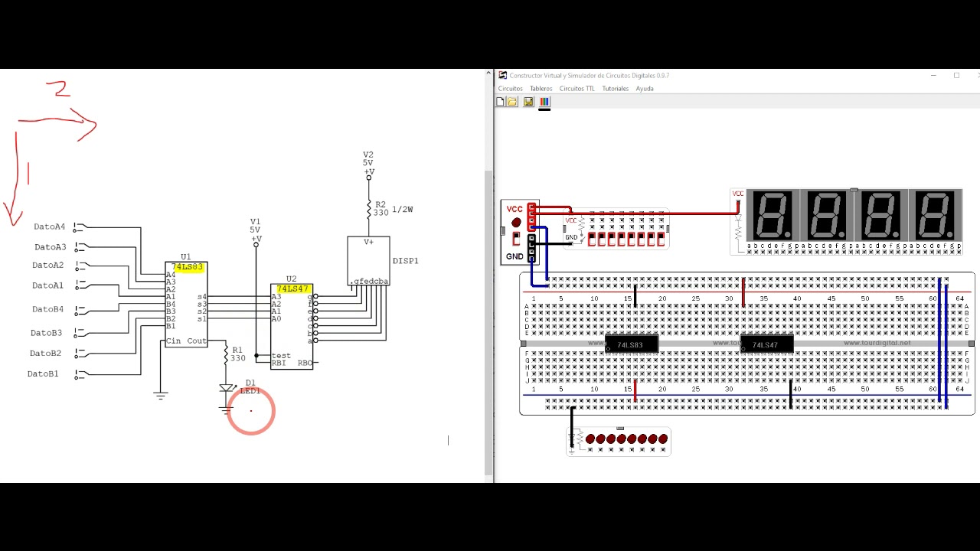Select the 74LS83 chip on breadboard

632,345
